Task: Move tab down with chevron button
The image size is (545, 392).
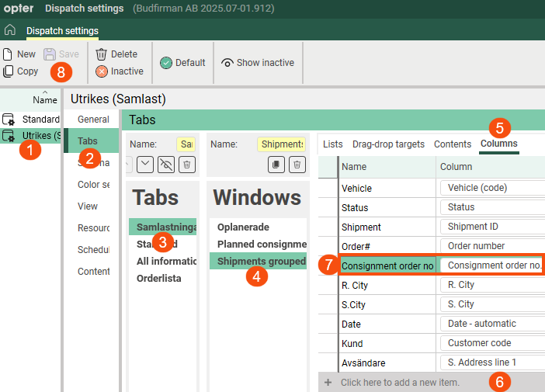Action: point(144,165)
